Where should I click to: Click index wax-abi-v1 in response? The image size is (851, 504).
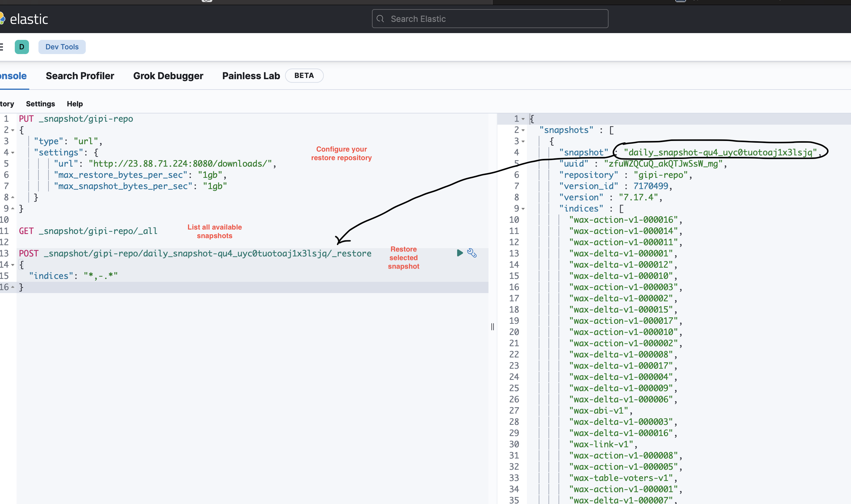[598, 411]
